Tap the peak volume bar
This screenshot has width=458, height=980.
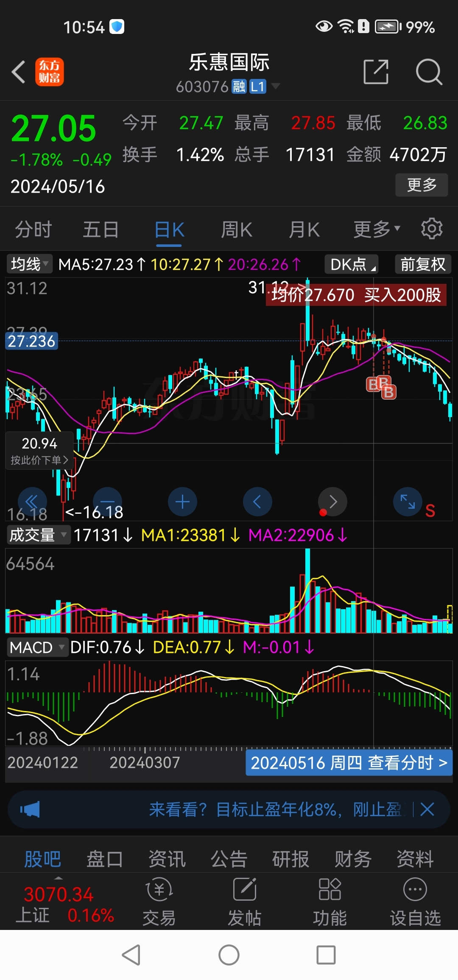coord(307,591)
